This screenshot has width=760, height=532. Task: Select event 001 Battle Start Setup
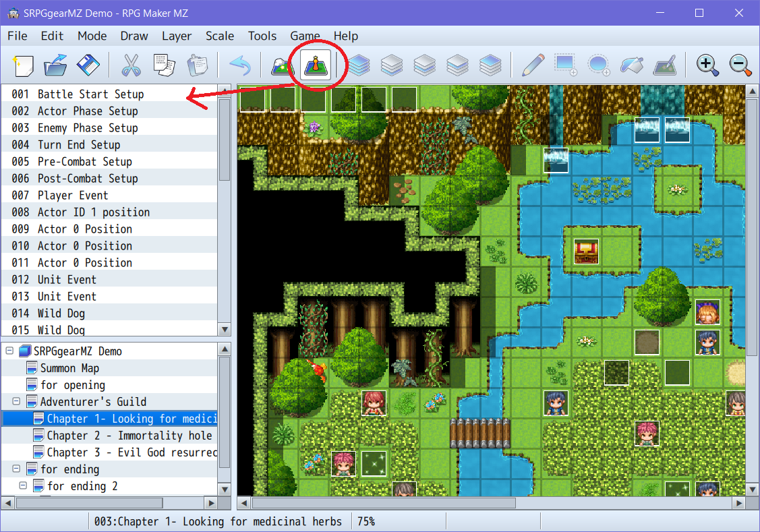tap(109, 94)
